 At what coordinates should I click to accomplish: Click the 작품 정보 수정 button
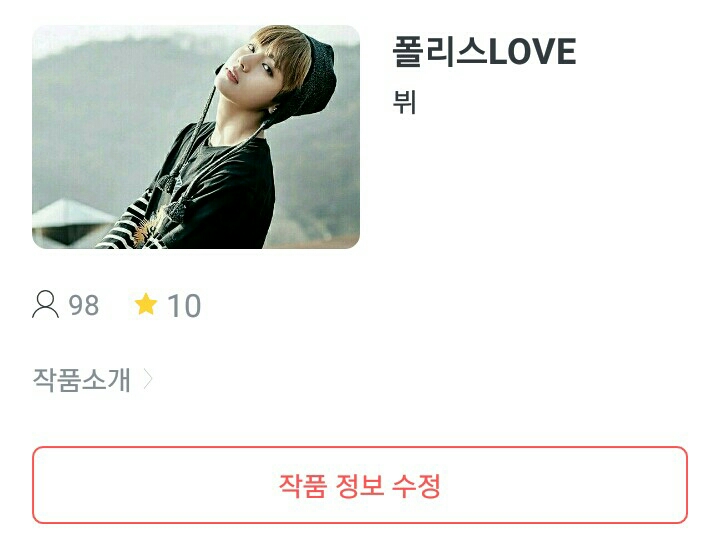360,485
